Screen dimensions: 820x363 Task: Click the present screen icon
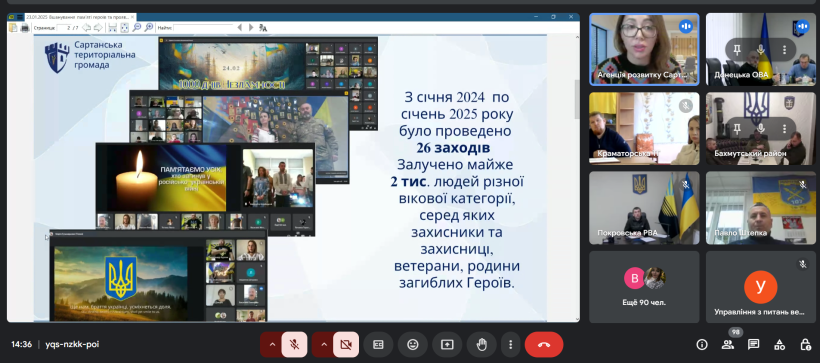[x=447, y=345]
